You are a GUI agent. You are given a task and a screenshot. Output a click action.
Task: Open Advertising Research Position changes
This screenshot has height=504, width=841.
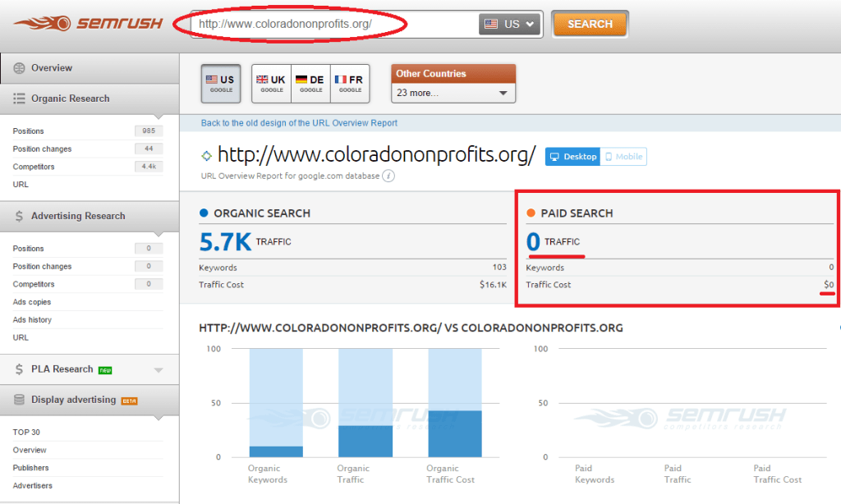click(43, 267)
